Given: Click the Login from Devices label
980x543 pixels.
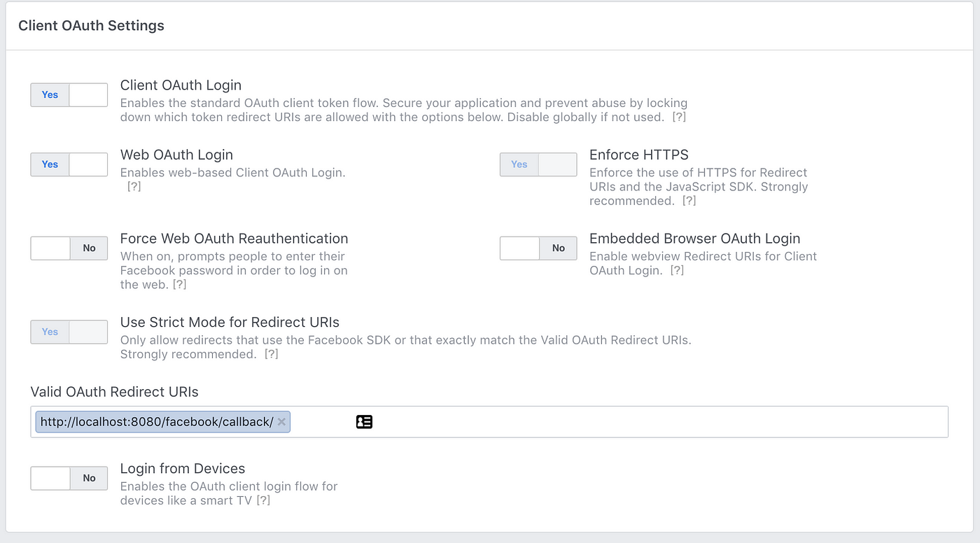Looking at the screenshot, I should tap(183, 468).
